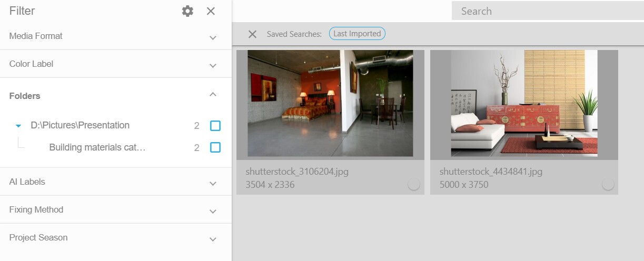Open the red cabinet living room thumbnail

[x=524, y=103]
